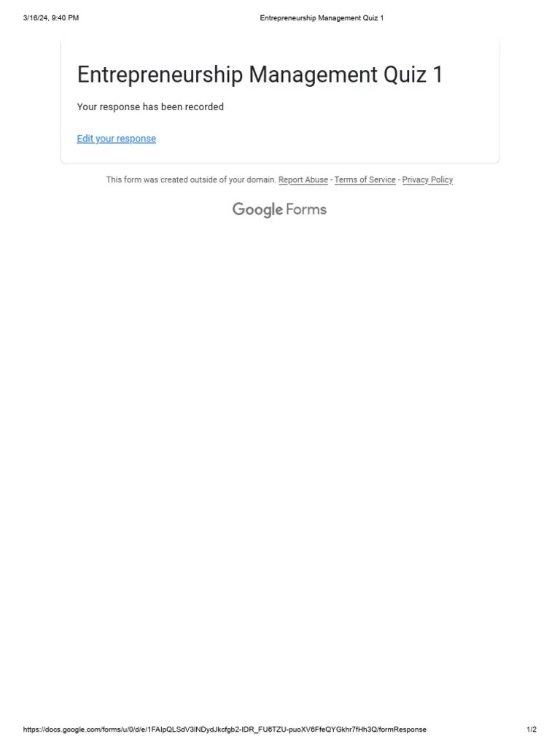The image size is (560, 747).
Task: Open the Terms of Service link
Action: point(365,179)
